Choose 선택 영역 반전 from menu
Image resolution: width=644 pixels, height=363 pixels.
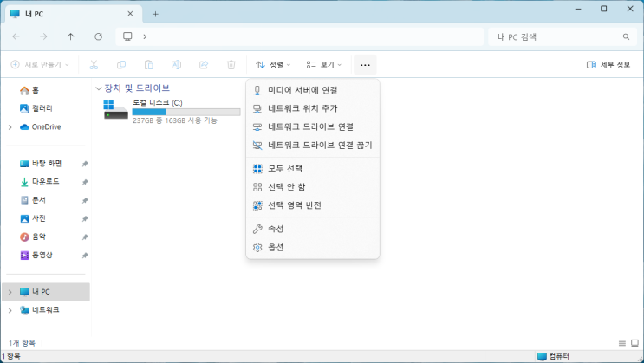pos(313,205)
